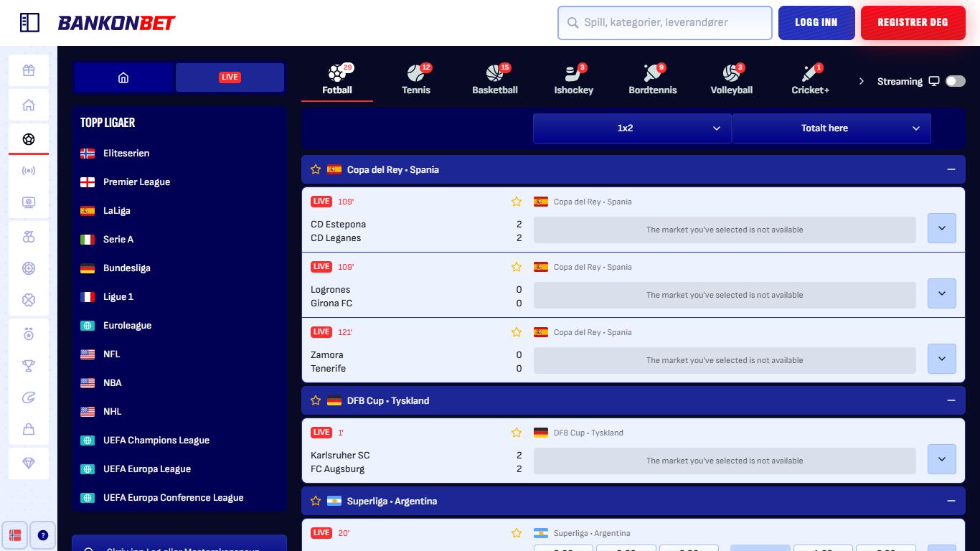Select the Bordtennis sport tab
980x551 pixels.
click(x=653, y=79)
